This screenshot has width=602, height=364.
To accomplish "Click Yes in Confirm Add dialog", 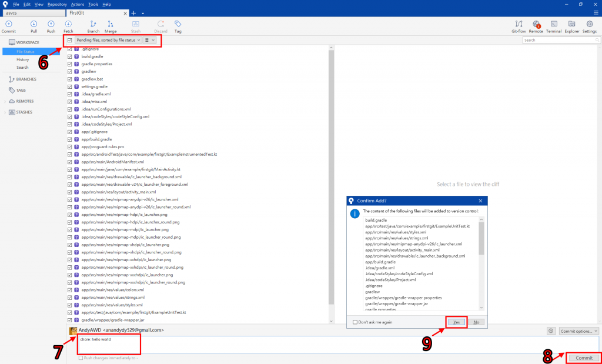I will pyautogui.click(x=456, y=322).
